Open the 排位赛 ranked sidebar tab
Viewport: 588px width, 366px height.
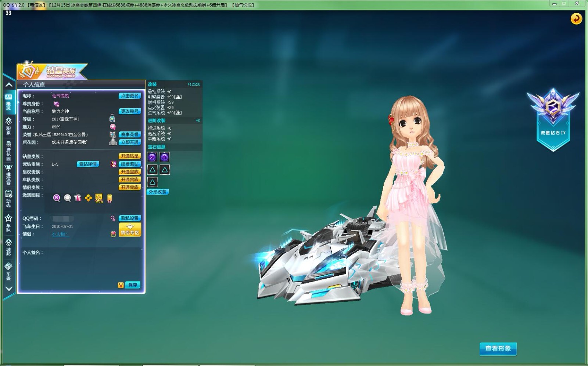click(x=8, y=175)
